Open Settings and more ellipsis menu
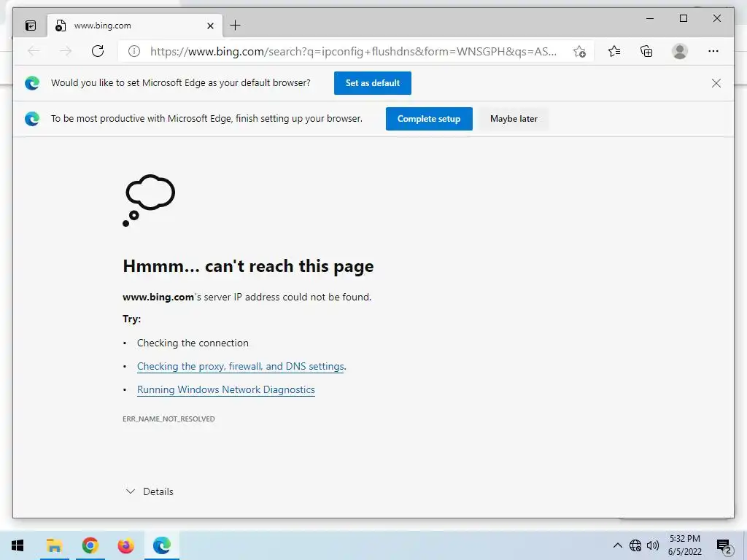Image resolution: width=747 pixels, height=560 pixels. click(713, 51)
